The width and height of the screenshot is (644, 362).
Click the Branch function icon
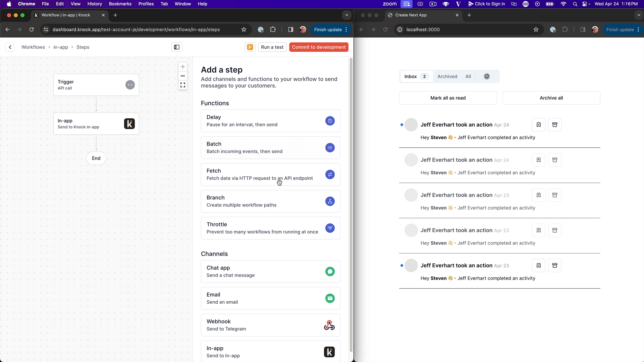(x=329, y=201)
